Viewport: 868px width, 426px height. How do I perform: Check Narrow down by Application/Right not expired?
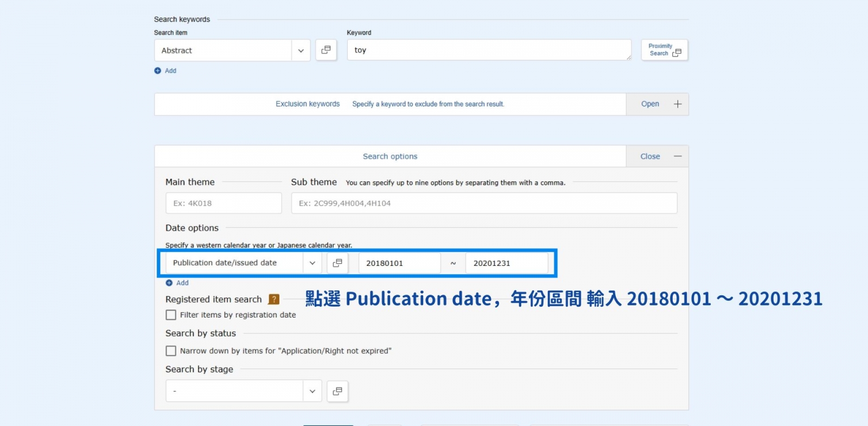[x=171, y=351]
